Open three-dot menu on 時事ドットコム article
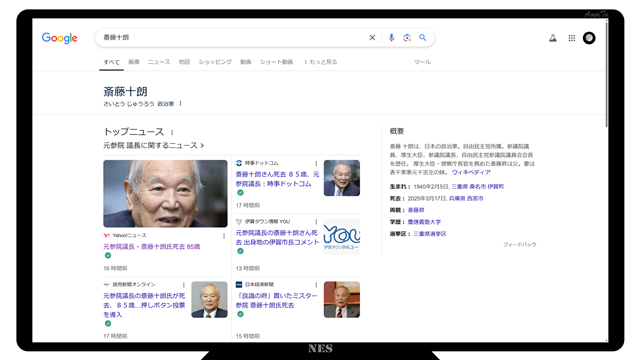Image resolution: width=640 pixels, height=360 pixels. click(316, 163)
